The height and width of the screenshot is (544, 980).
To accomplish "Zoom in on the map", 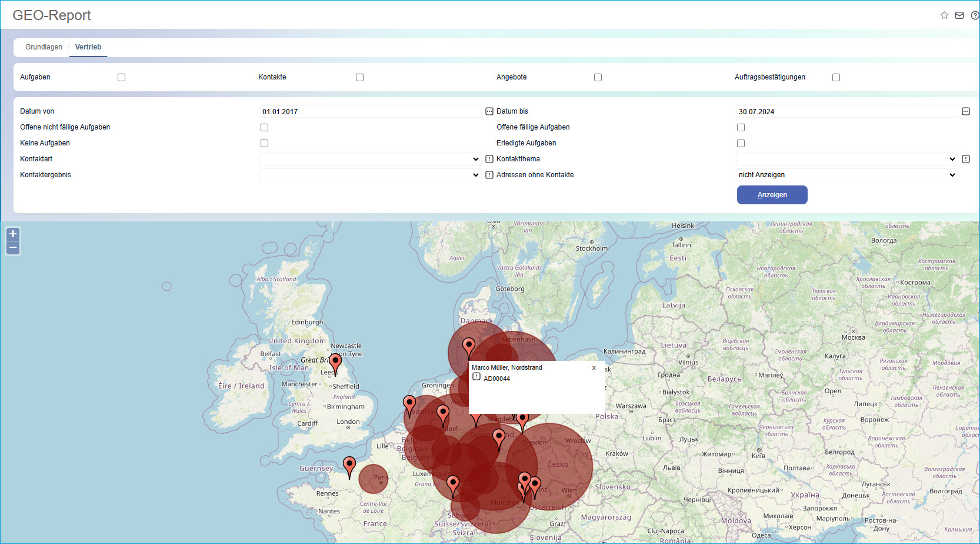I will [x=13, y=234].
